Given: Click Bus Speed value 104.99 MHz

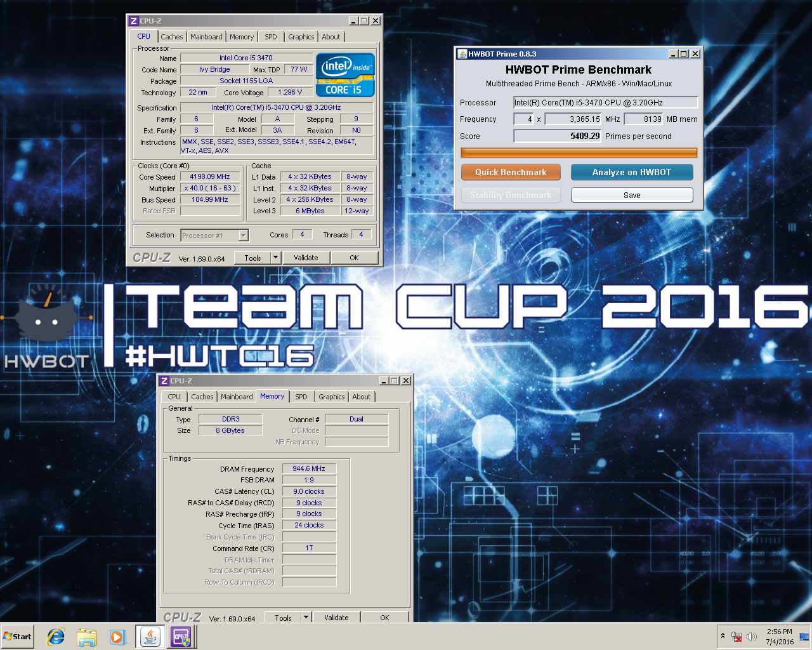Looking at the screenshot, I should (210, 199).
